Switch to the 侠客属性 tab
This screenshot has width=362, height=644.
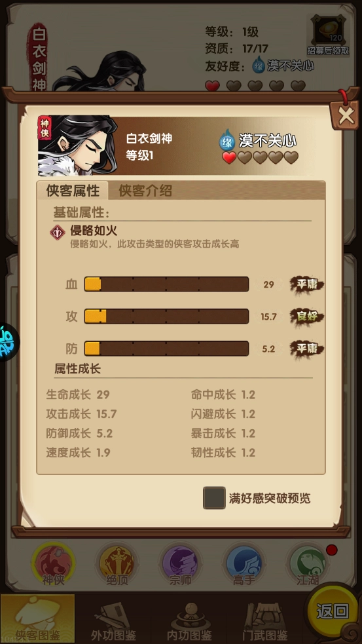73,191
